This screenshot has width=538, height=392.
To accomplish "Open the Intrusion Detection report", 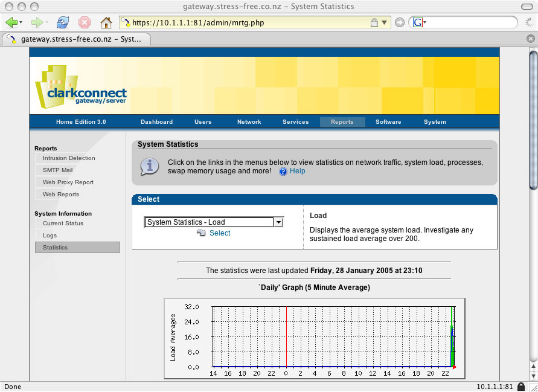I will [x=69, y=158].
